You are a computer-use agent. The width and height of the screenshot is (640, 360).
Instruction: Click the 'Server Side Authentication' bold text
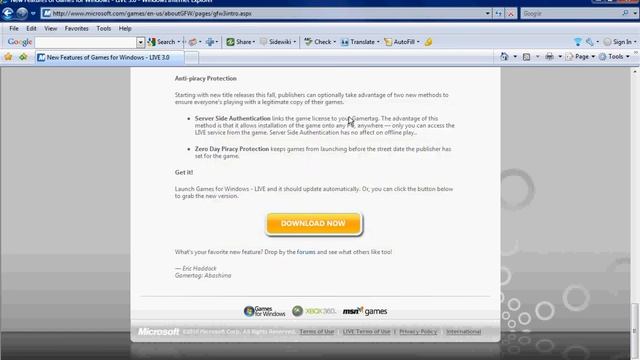pos(233,118)
